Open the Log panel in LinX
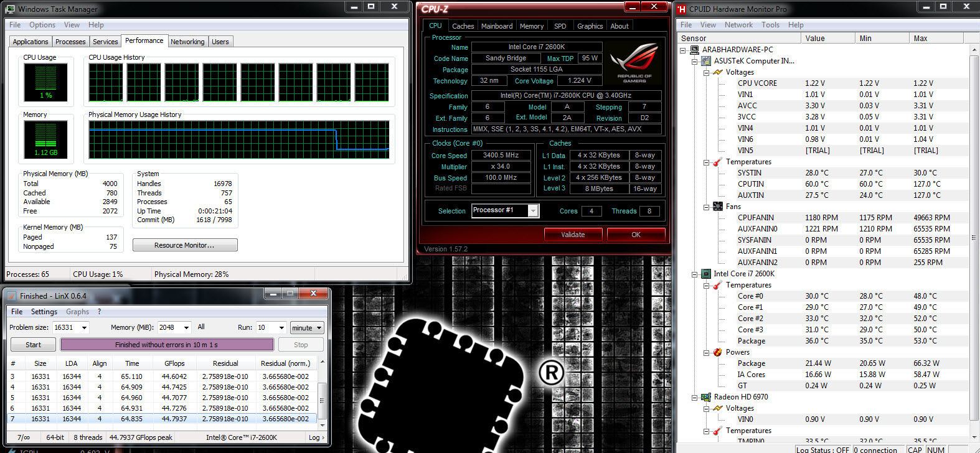 tap(316, 437)
